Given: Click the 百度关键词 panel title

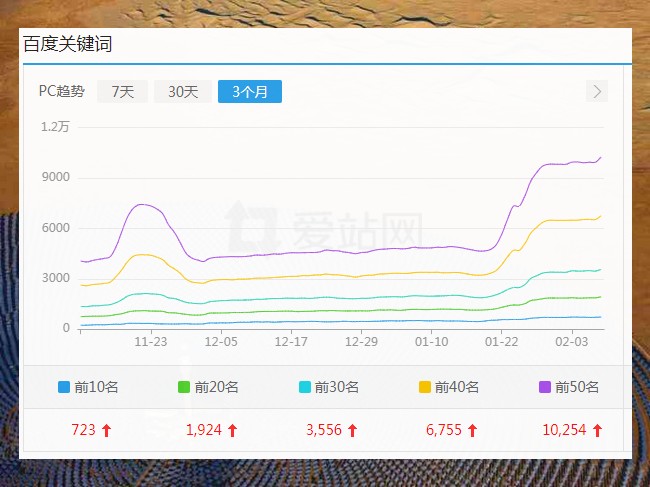Looking at the screenshot, I should click(68, 44).
